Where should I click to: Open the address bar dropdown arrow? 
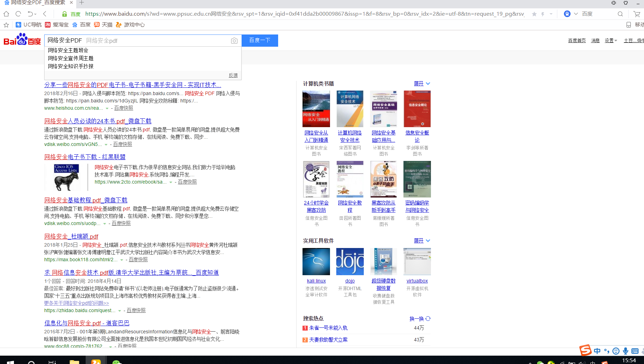[551, 14]
